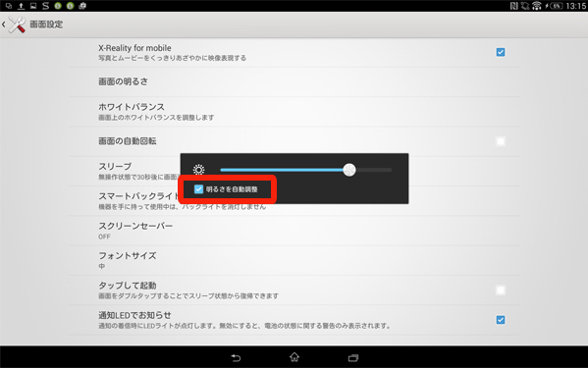Tap the 写真とムービー description under X-Reality
This screenshot has width=588, height=368.
(172, 58)
